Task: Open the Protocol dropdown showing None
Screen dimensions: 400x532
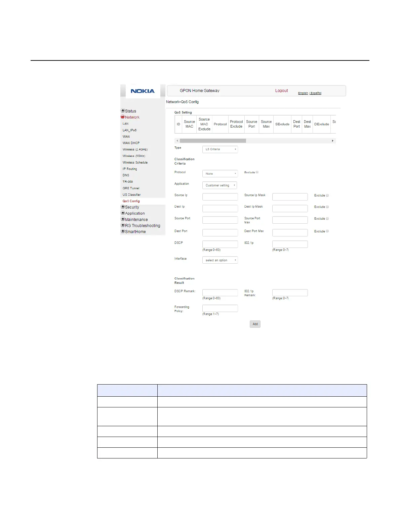Action: [220, 174]
